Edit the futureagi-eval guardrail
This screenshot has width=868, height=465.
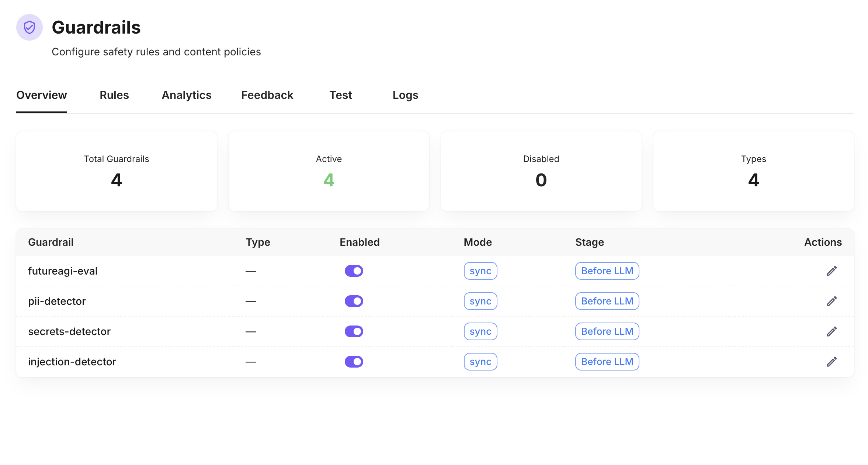pyautogui.click(x=832, y=271)
